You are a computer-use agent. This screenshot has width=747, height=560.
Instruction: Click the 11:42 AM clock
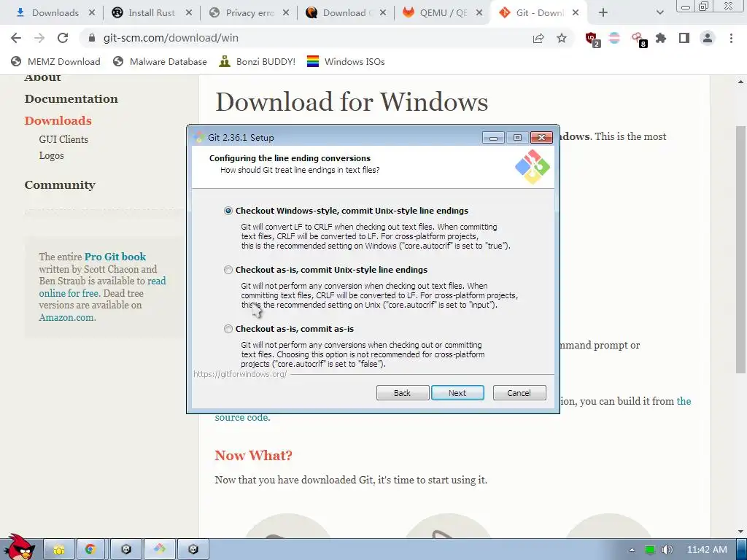(x=707, y=550)
